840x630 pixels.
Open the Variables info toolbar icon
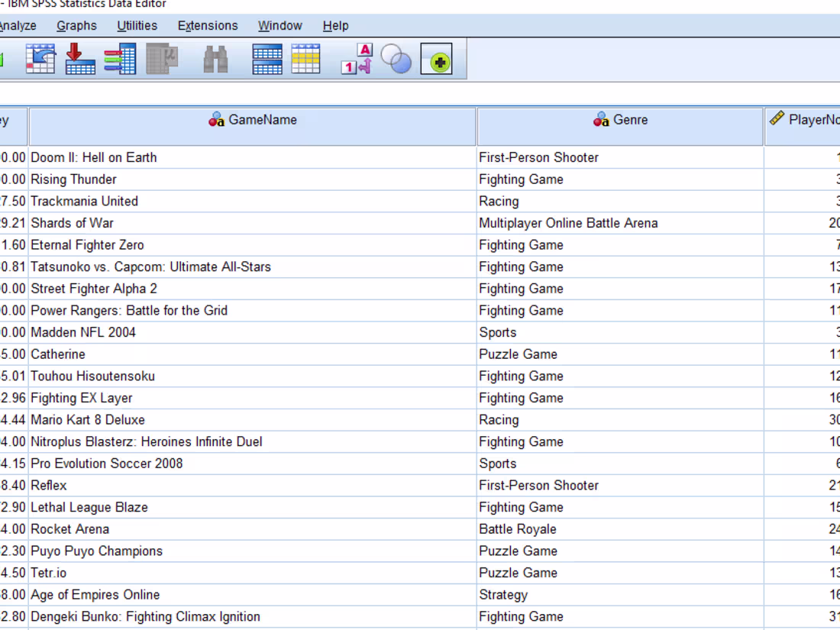[x=120, y=59]
